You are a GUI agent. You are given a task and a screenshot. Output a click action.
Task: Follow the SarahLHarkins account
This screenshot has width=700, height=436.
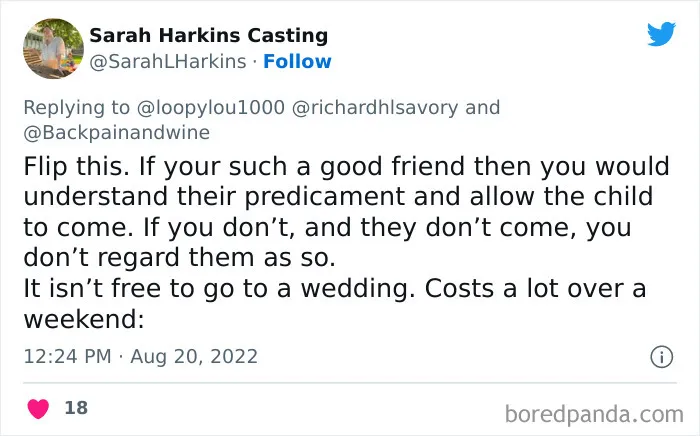pos(297,61)
